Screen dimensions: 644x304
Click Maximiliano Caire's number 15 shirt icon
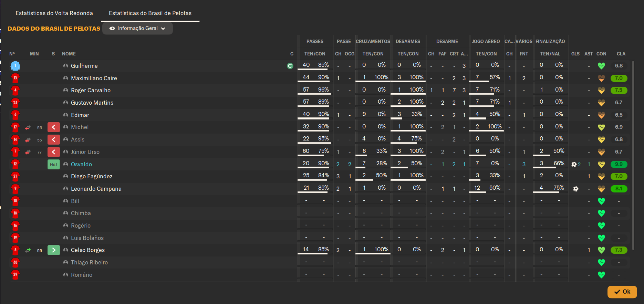tap(15, 78)
